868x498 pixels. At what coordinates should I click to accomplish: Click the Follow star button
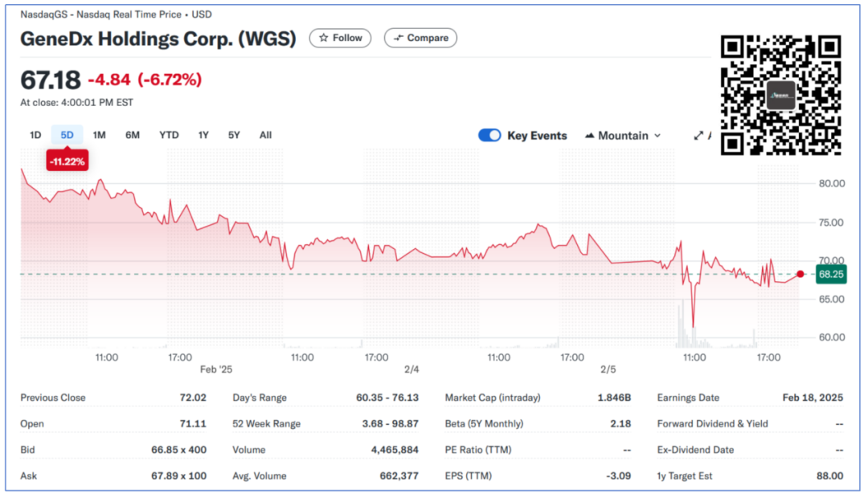tap(341, 38)
